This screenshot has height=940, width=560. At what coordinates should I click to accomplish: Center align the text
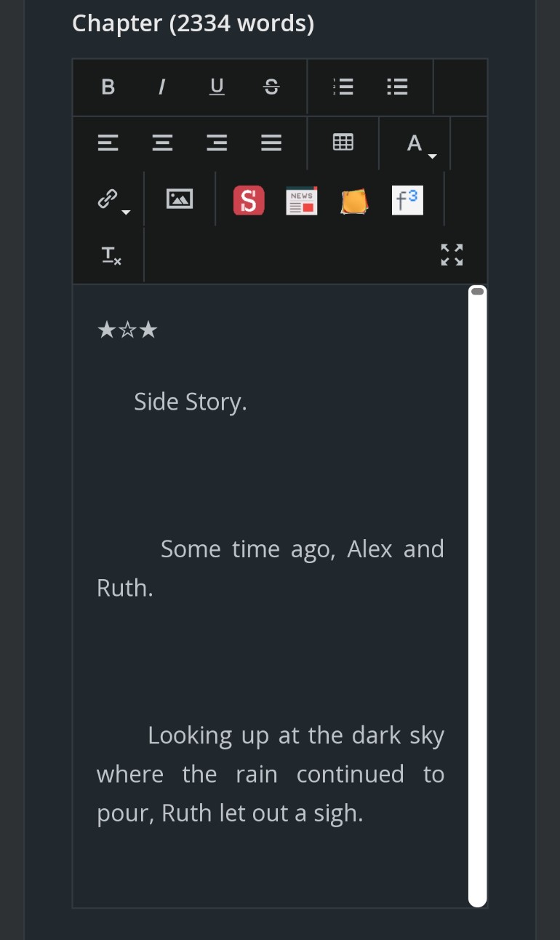(162, 143)
